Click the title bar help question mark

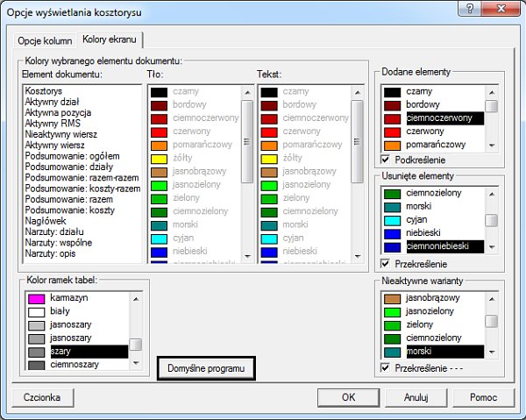(x=472, y=9)
